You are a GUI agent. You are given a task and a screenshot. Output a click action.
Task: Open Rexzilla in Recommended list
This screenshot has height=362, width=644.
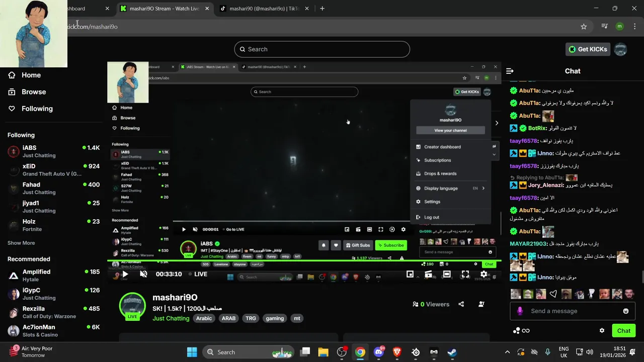(54, 312)
